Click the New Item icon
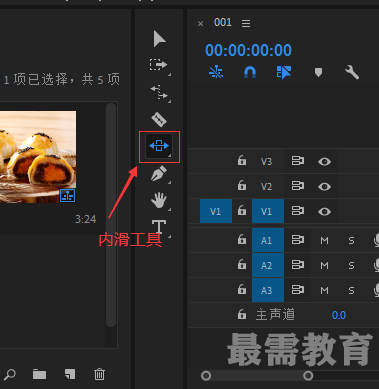 (70, 374)
